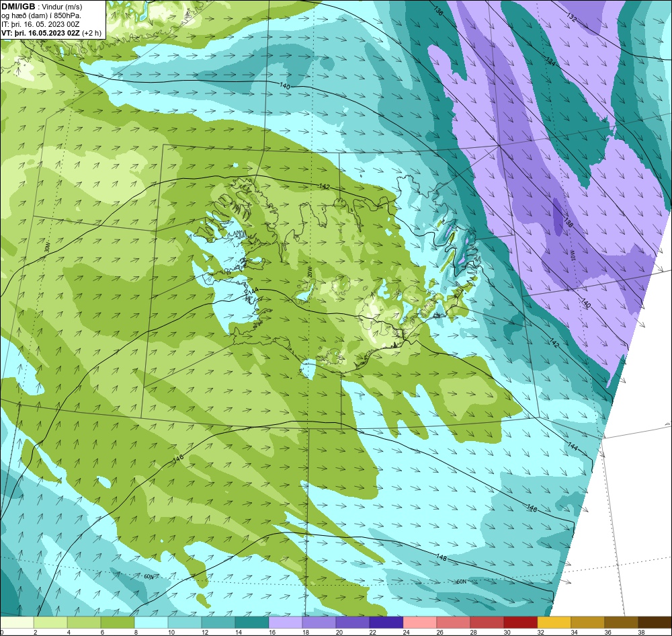Pick the yellow 32–34 m/s legend swatch

point(554,623)
